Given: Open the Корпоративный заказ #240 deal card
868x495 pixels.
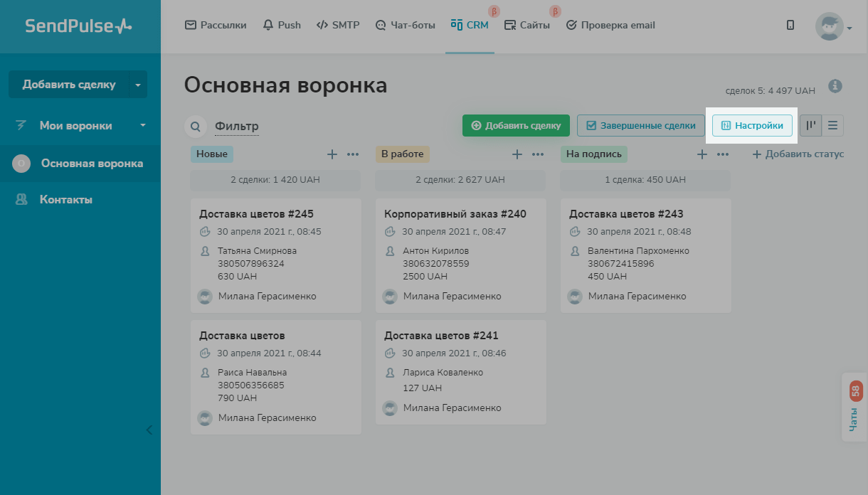Looking at the screenshot, I should pyautogui.click(x=455, y=214).
